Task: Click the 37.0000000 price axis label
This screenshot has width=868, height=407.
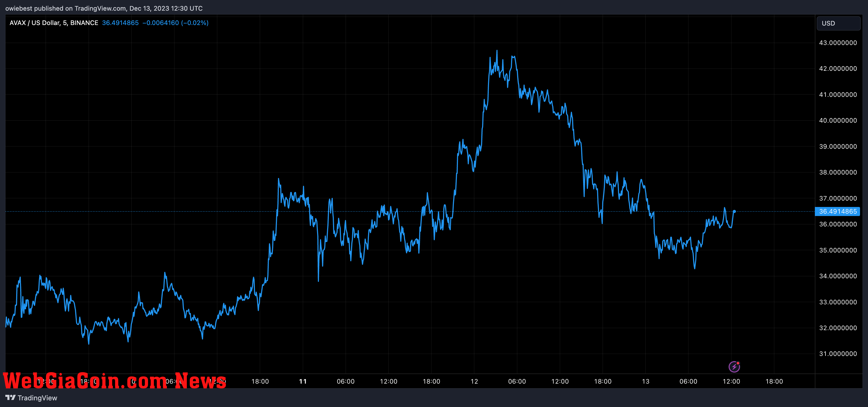Action: pyautogui.click(x=838, y=198)
